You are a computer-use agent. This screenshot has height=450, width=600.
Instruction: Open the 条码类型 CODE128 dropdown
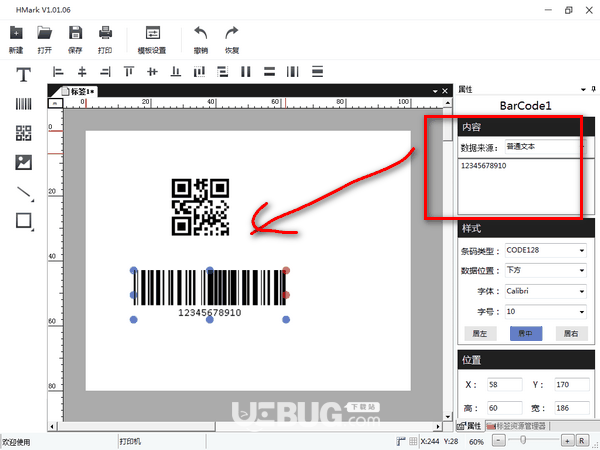pos(545,251)
